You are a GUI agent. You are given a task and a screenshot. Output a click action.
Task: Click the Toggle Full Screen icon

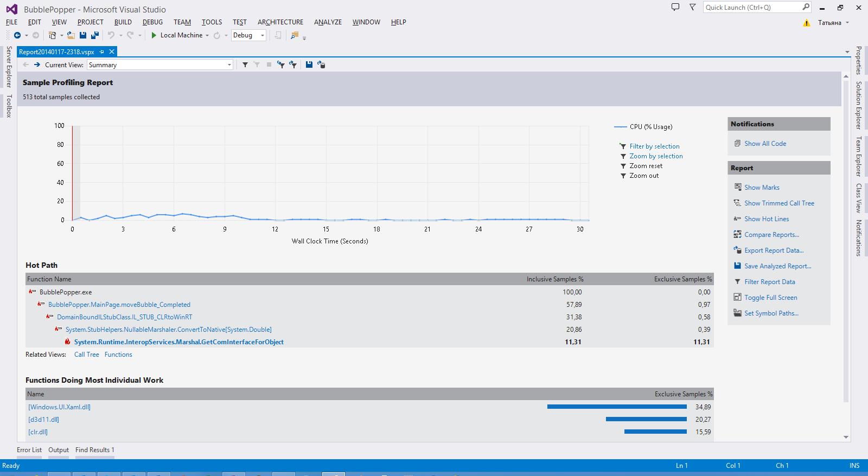pyautogui.click(x=738, y=297)
